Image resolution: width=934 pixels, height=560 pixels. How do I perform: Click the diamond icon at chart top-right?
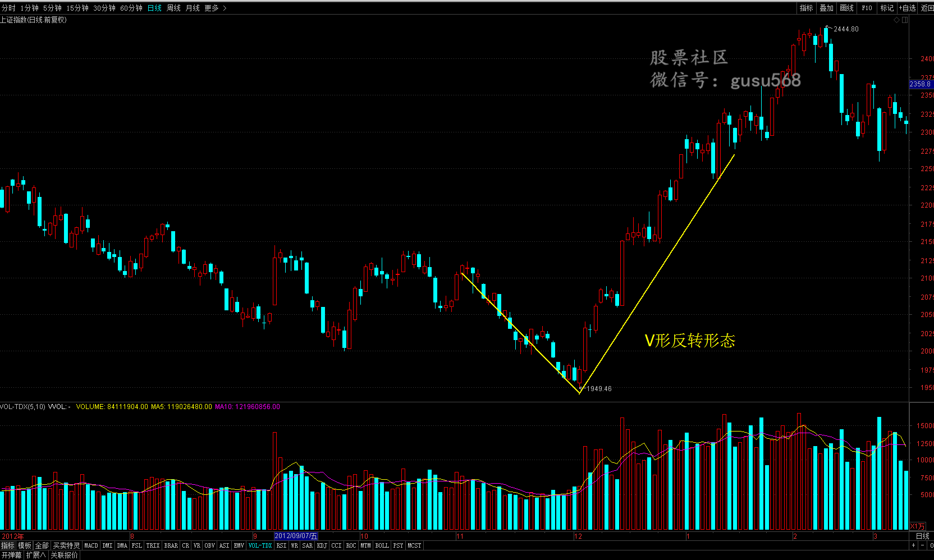click(896, 20)
